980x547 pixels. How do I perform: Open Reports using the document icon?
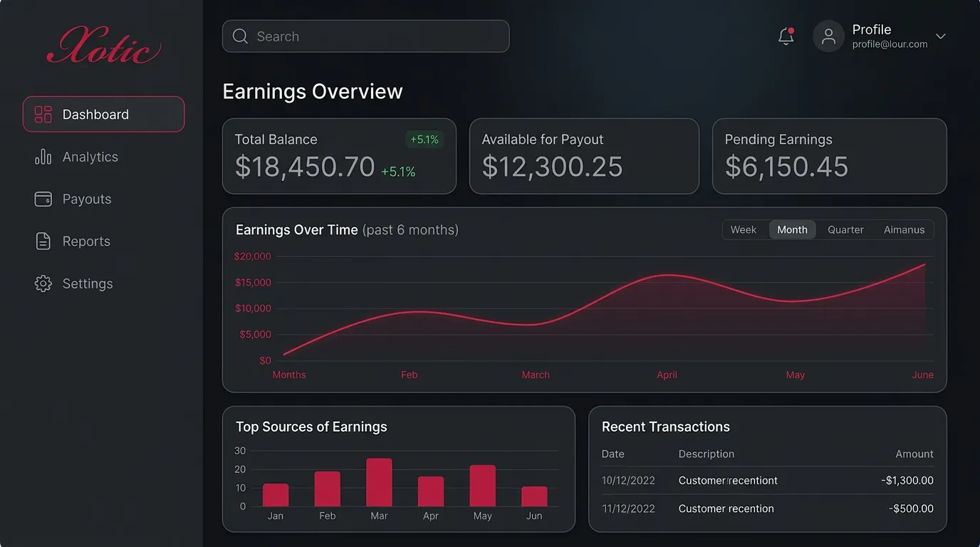coord(43,241)
